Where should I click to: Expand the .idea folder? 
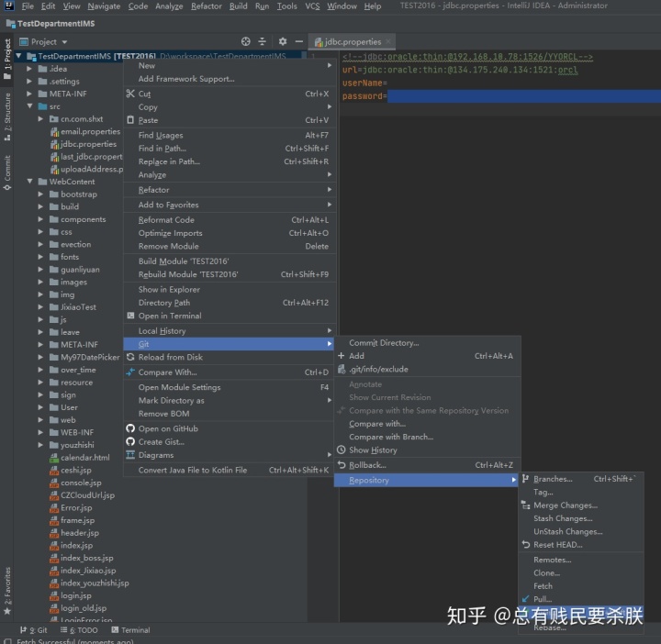coord(29,68)
